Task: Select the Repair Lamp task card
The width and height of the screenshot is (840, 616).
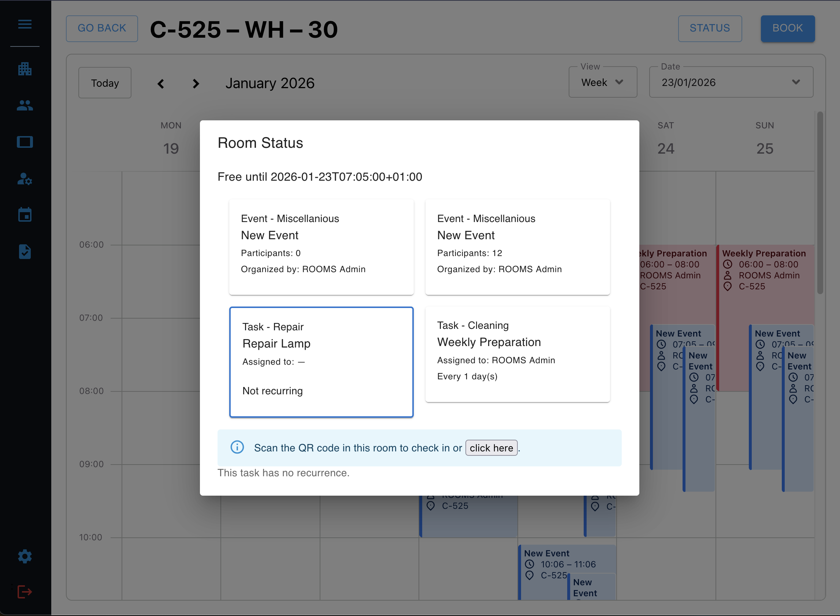Action: [321, 362]
